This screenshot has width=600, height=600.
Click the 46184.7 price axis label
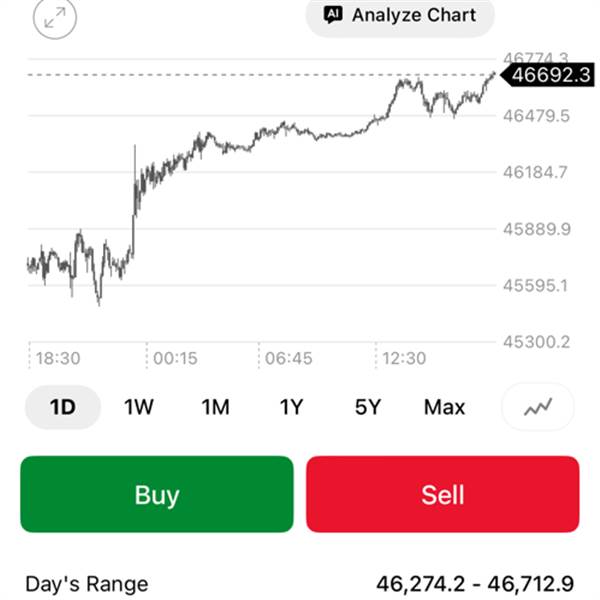click(535, 172)
